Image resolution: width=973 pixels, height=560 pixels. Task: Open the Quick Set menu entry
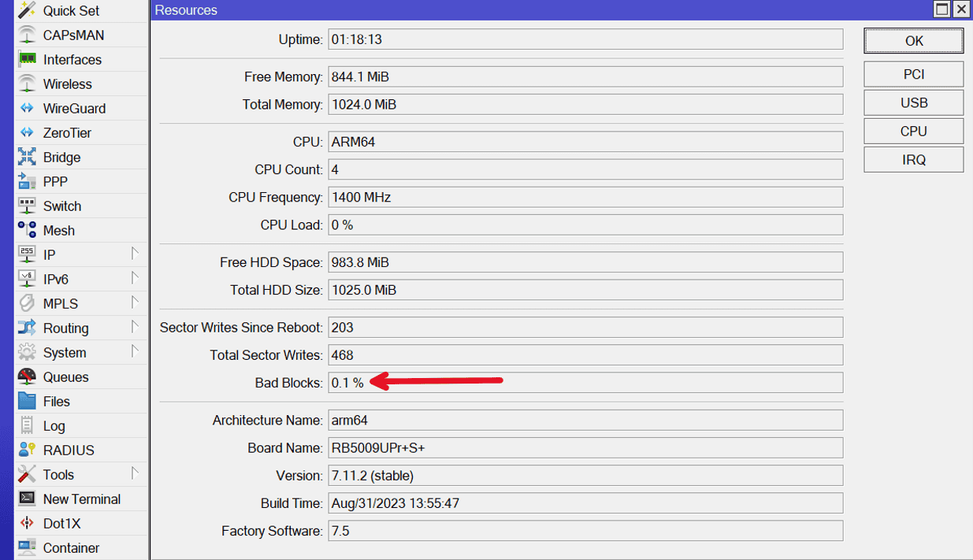tap(80, 11)
